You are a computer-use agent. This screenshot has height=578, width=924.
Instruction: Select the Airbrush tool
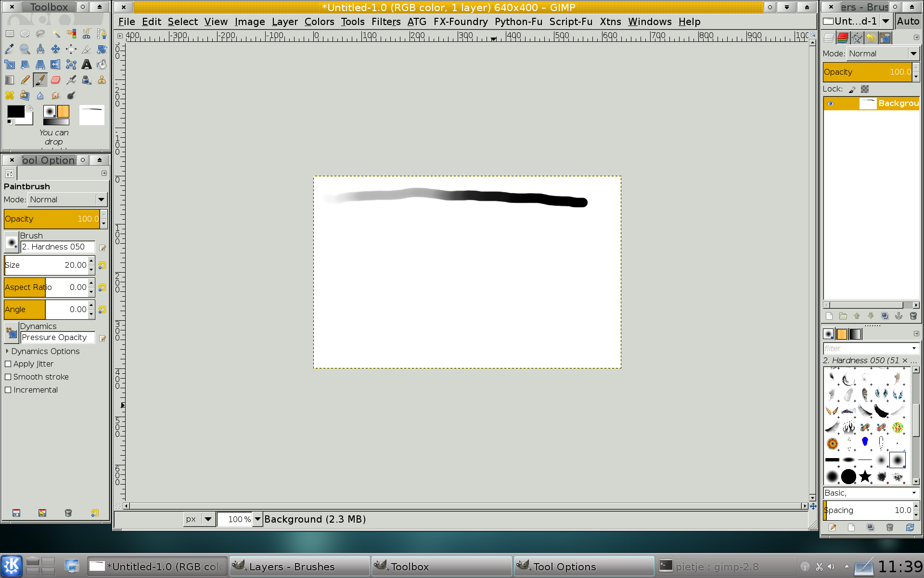tap(71, 80)
